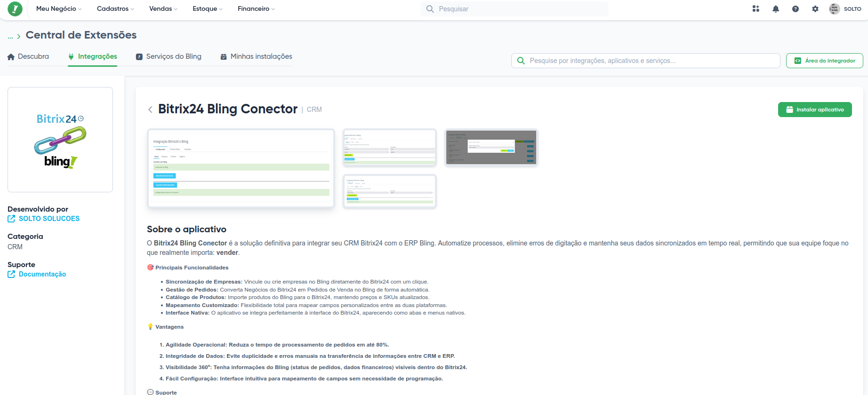Click the Interface Nativa bullet
868x395 pixels.
315,313
